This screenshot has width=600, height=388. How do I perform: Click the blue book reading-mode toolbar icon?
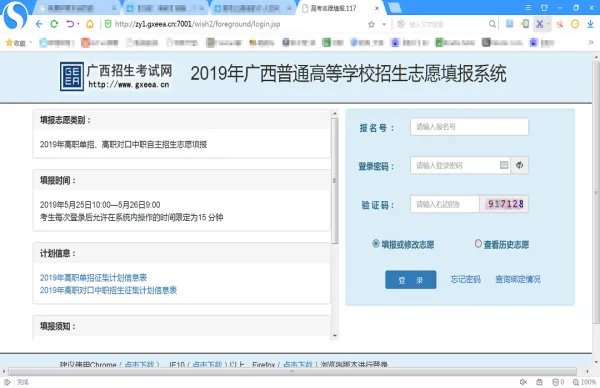click(509, 24)
